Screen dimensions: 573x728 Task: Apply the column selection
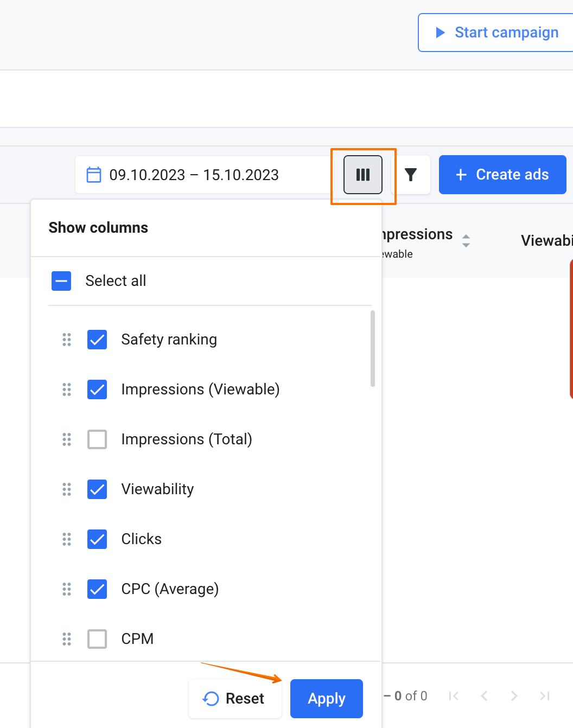pyautogui.click(x=326, y=699)
